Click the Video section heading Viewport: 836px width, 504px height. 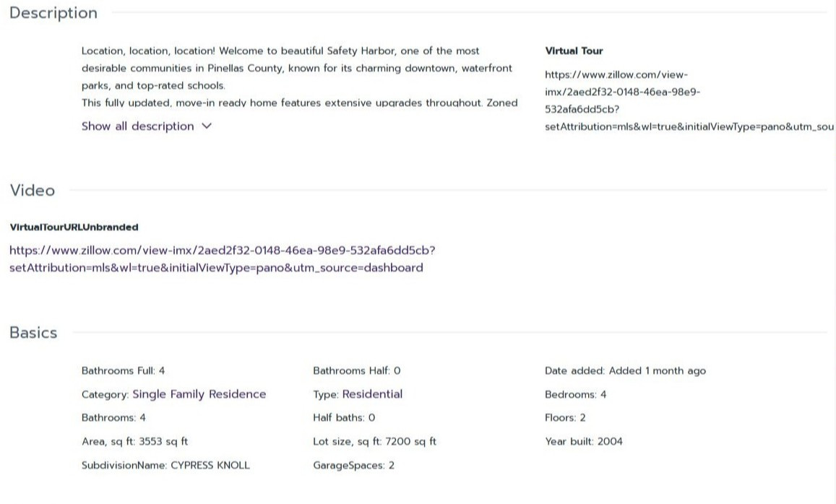point(32,190)
